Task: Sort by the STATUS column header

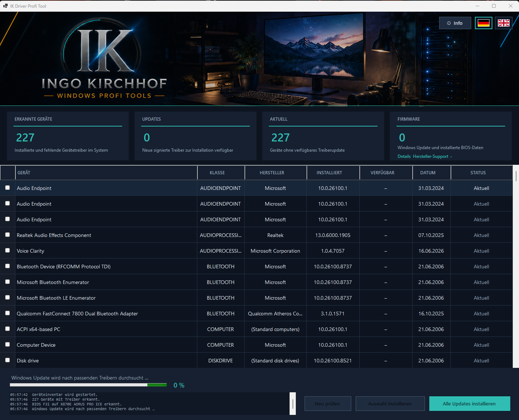Action: click(481, 173)
